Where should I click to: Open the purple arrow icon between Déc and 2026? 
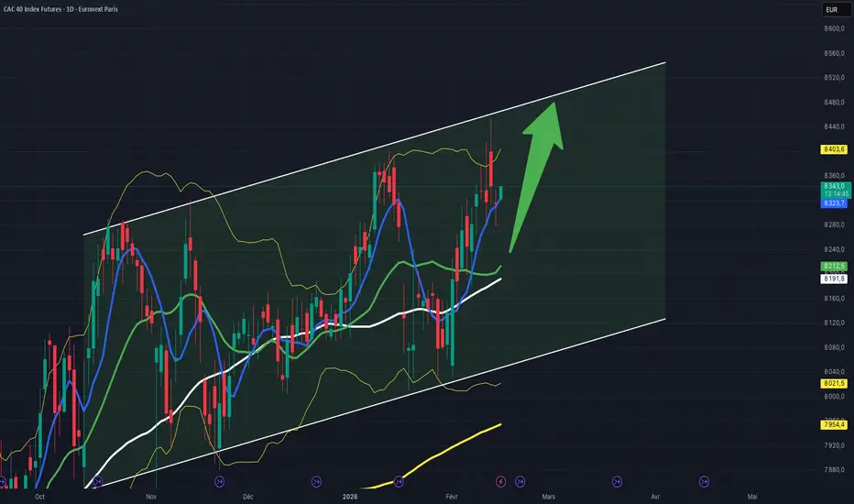coord(316,482)
